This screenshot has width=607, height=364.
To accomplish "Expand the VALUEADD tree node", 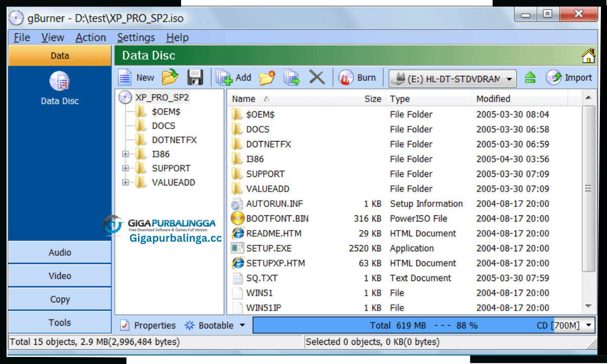I will pos(125,183).
